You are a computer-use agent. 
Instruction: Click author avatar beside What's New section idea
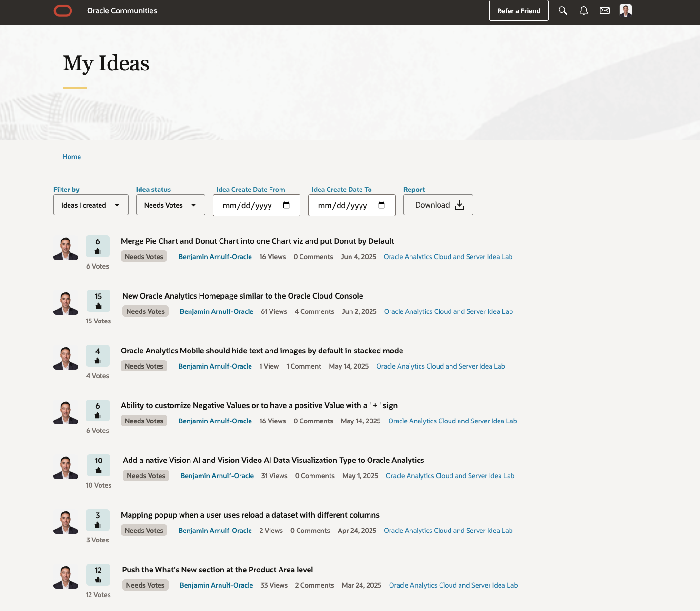tap(66, 577)
